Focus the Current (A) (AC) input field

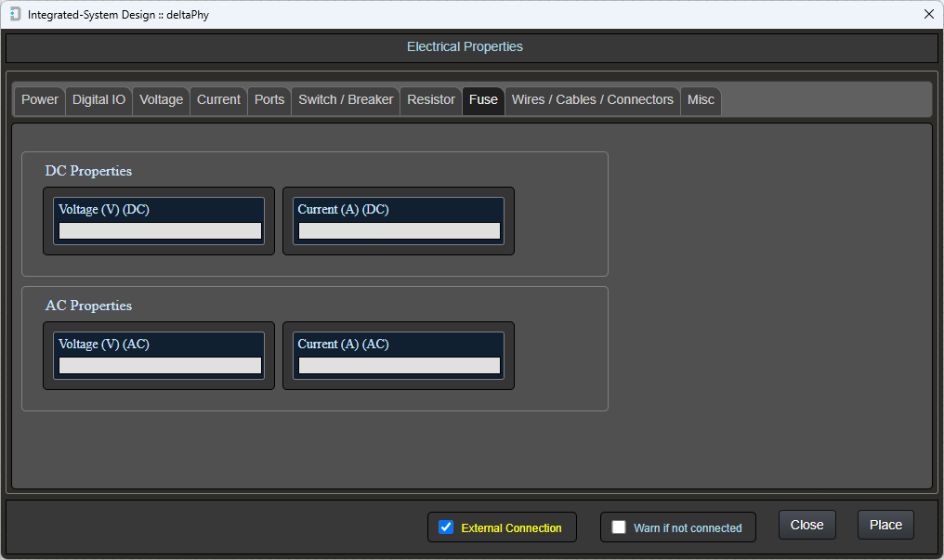pyautogui.click(x=399, y=366)
